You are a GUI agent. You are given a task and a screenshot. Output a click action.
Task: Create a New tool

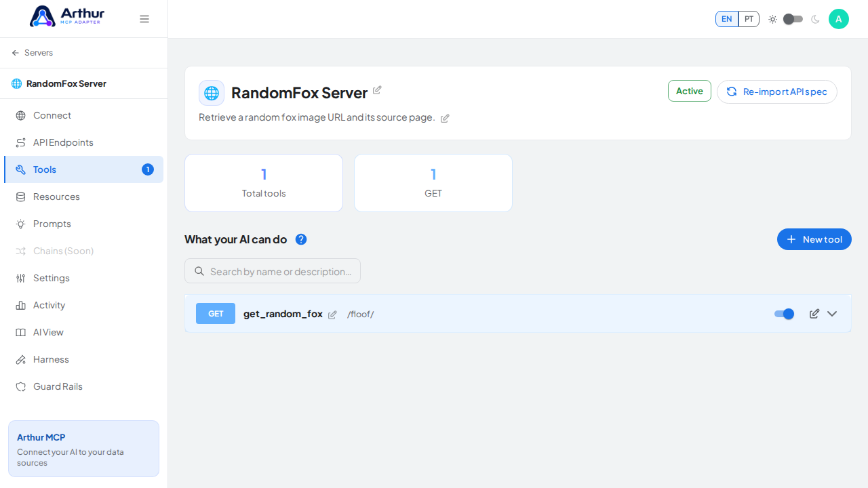[814, 239]
